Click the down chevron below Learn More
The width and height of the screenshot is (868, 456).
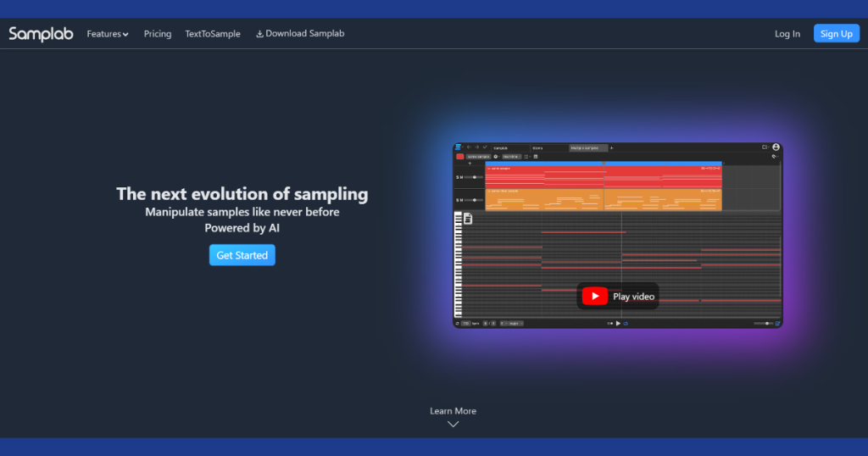453,425
